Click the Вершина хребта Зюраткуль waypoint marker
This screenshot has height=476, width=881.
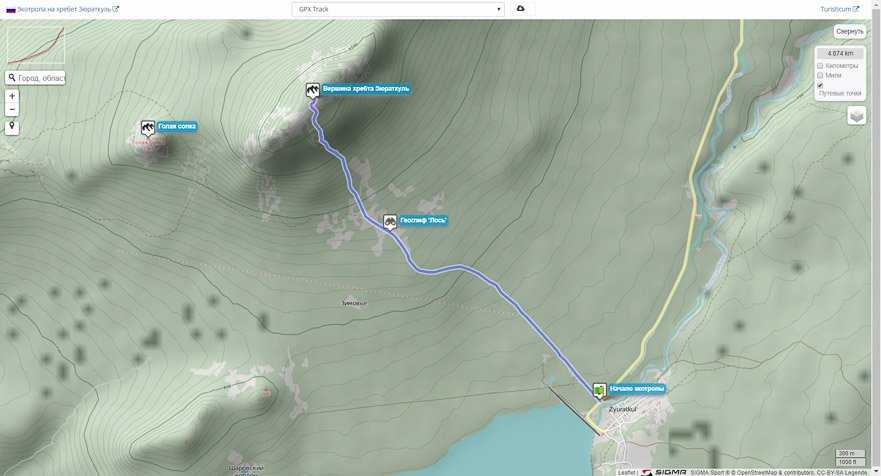313,89
